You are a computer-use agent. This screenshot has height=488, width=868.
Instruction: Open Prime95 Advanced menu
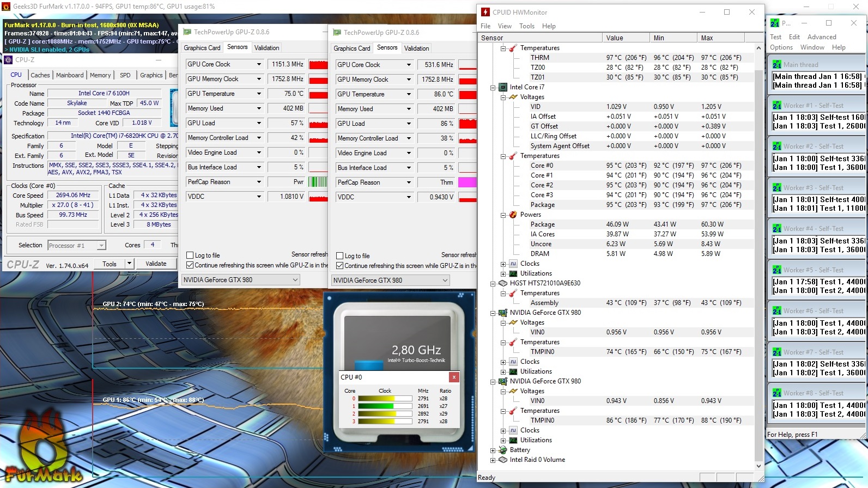pyautogui.click(x=822, y=37)
